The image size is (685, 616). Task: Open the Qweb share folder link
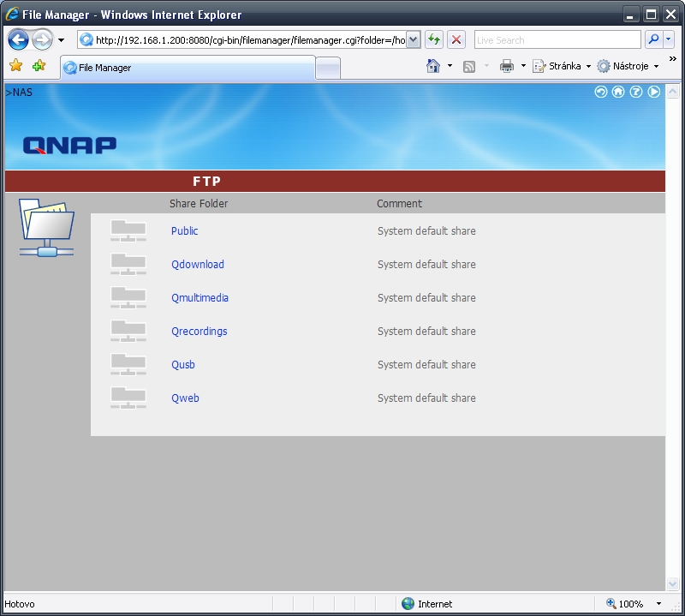[185, 398]
